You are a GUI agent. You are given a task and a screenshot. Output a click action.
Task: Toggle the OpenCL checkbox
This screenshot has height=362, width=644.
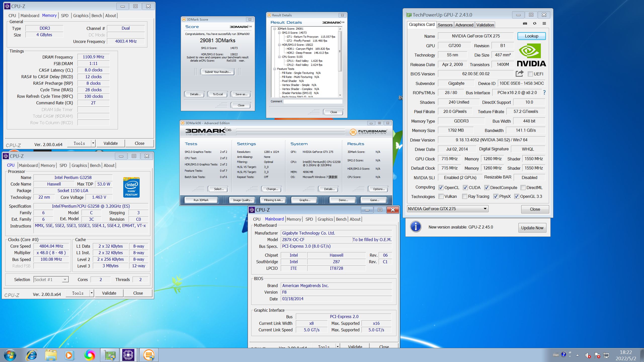point(441,188)
